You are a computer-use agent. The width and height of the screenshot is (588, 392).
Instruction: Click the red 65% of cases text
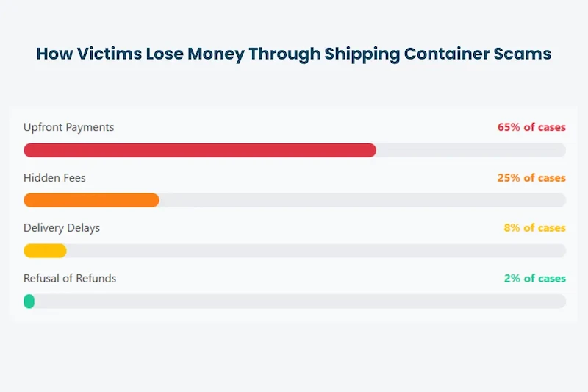531,127
